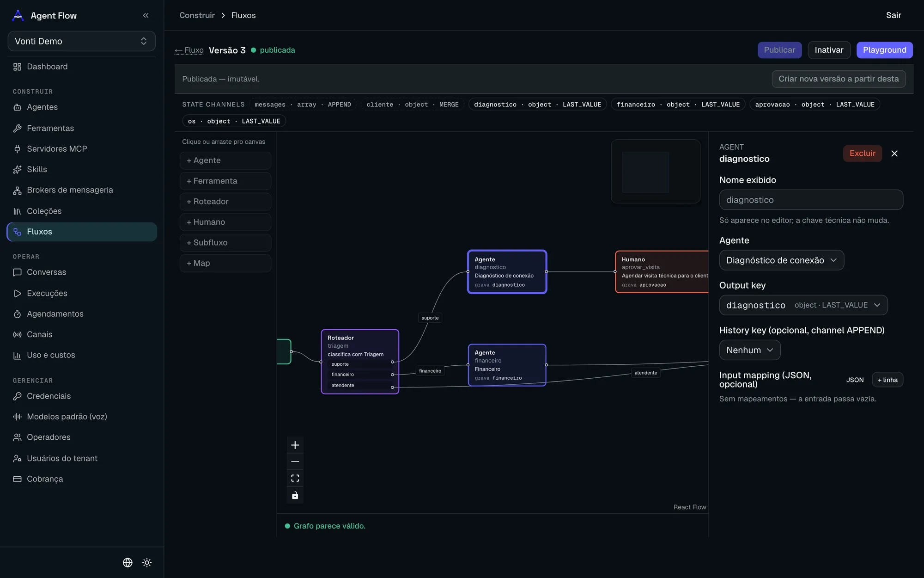Open Modelos padrão (voz)
This screenshot has height=578, width=924.
[x=82, y=417]
